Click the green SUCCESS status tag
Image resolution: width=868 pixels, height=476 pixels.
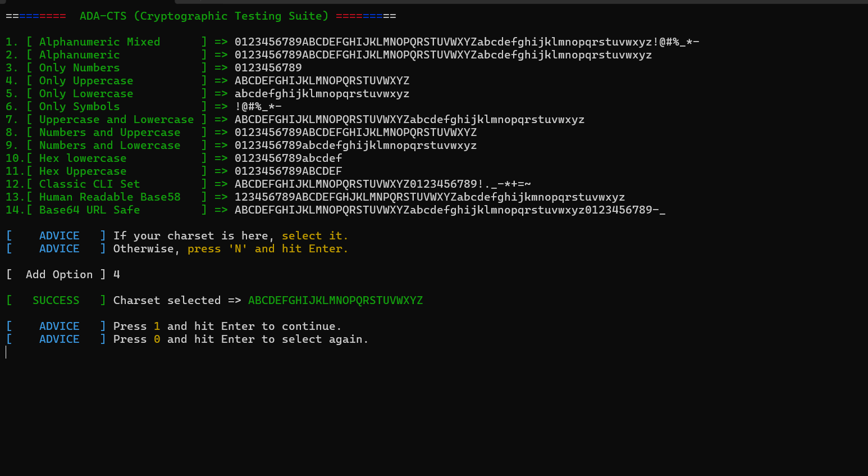[x=56, y=301]
